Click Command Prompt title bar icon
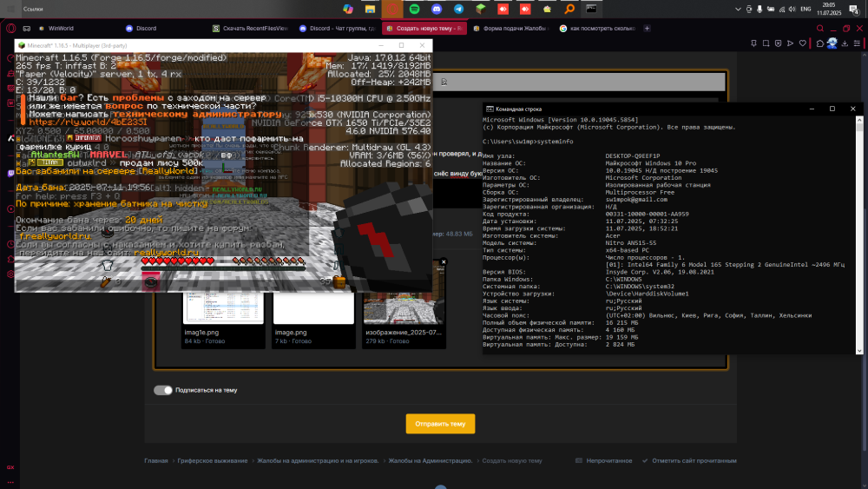The width and height of the screenshot is (868, 489). click(x=490, y=109)
